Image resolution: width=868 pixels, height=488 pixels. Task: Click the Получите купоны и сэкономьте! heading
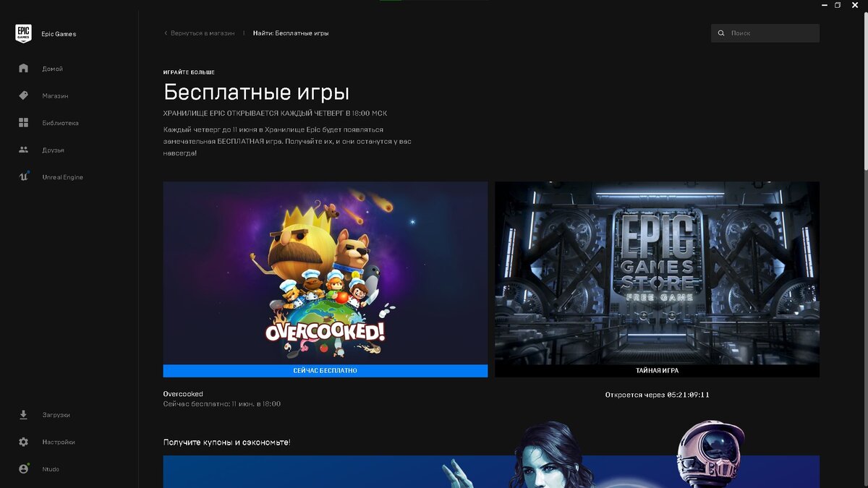point(227,442)
